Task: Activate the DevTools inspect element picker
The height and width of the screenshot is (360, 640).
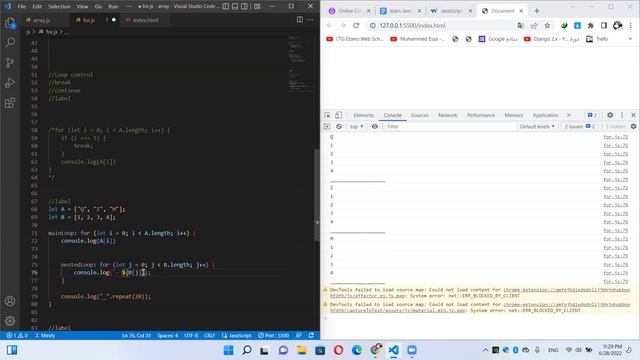Action: [327, 115]
